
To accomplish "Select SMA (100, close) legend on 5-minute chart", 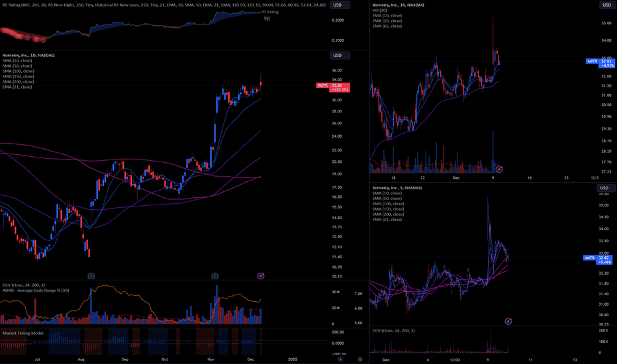I will point(388,204).
